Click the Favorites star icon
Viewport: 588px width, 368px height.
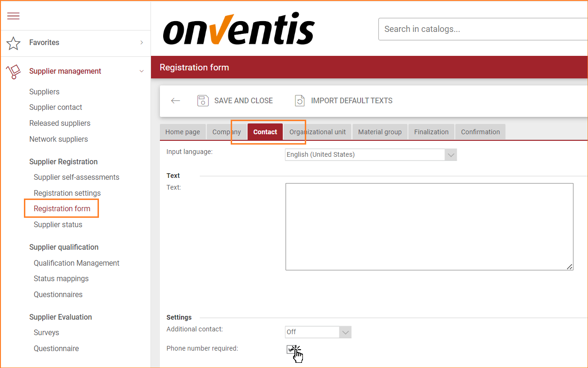[x=14, y=43]
